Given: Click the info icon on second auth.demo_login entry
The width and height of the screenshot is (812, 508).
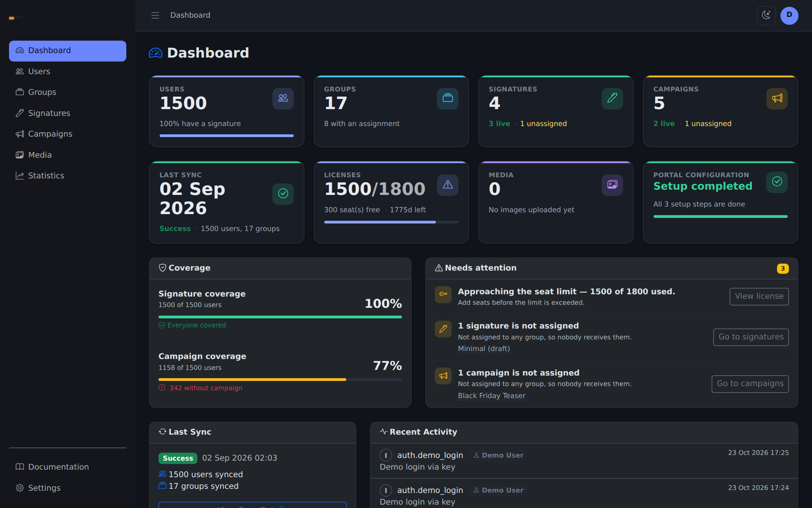Looking at the screenshot, I should tap(386, 490).
